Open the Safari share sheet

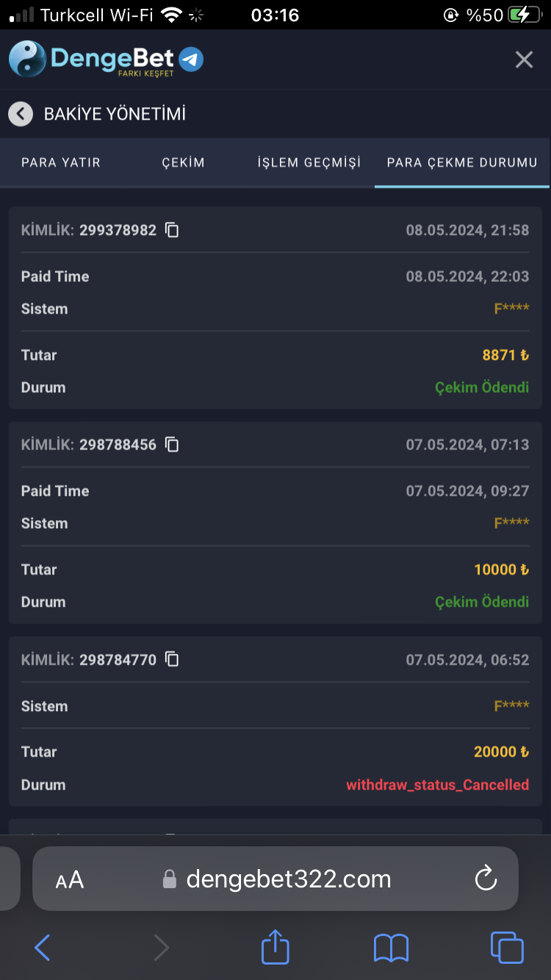275,947
